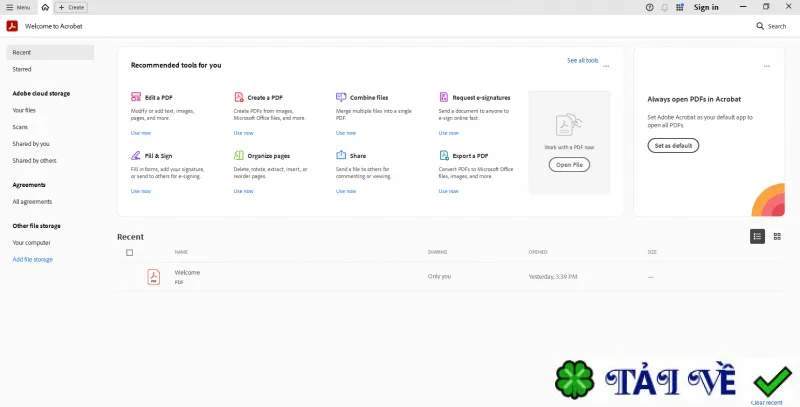Click the Clear recent link

[x=766, y=403]
